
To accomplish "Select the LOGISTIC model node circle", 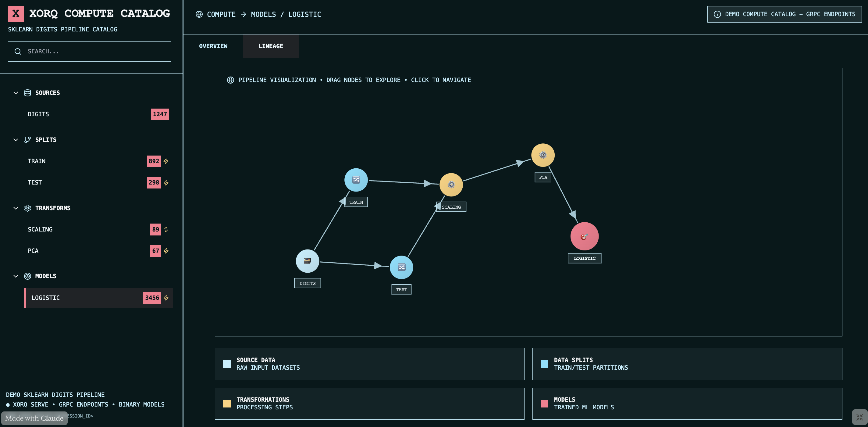I will [x=584, y=236].
